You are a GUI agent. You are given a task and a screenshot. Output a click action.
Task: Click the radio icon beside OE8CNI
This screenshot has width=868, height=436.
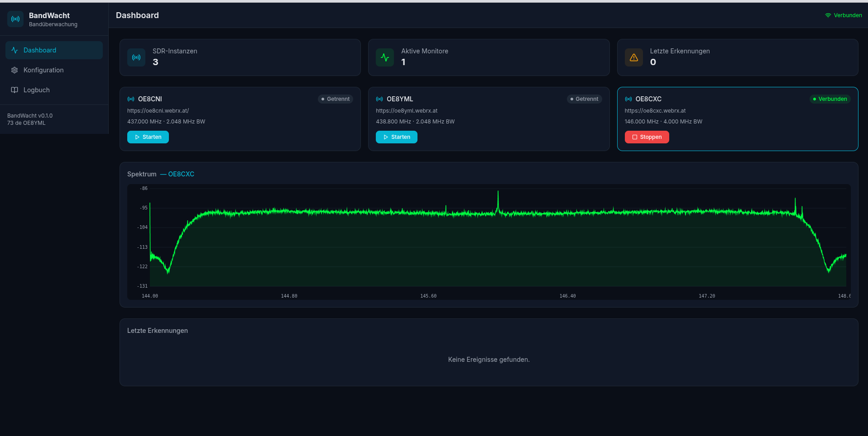tap(131, 99)
